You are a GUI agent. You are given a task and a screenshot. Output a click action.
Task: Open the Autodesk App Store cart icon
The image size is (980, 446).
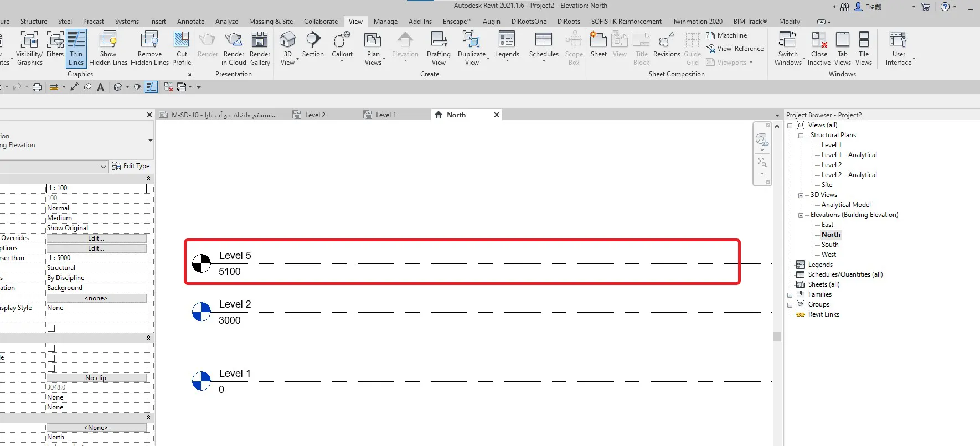pos(926,7)
